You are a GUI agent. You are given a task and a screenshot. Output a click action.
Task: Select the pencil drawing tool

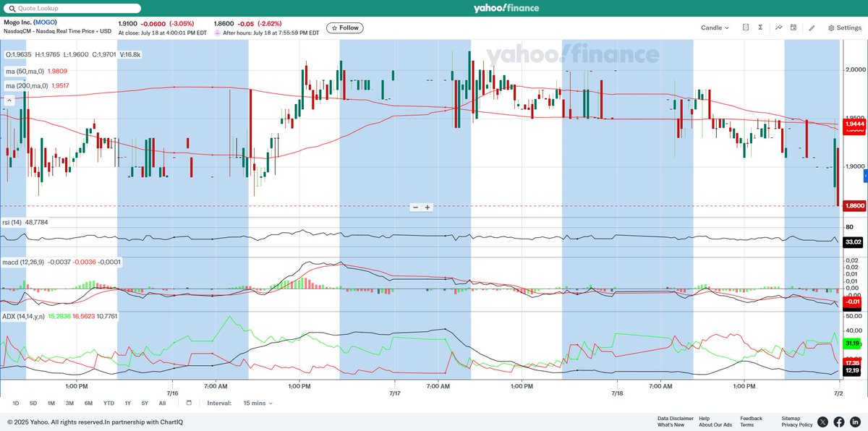tap(812, 27)
